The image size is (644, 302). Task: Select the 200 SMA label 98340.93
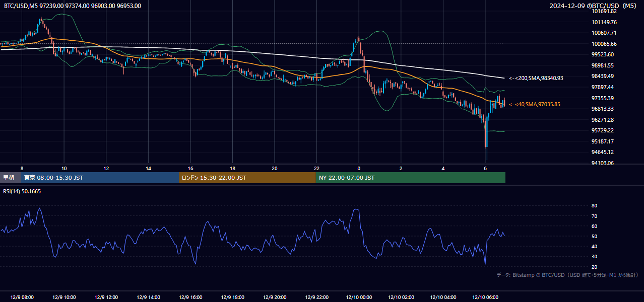536,78
